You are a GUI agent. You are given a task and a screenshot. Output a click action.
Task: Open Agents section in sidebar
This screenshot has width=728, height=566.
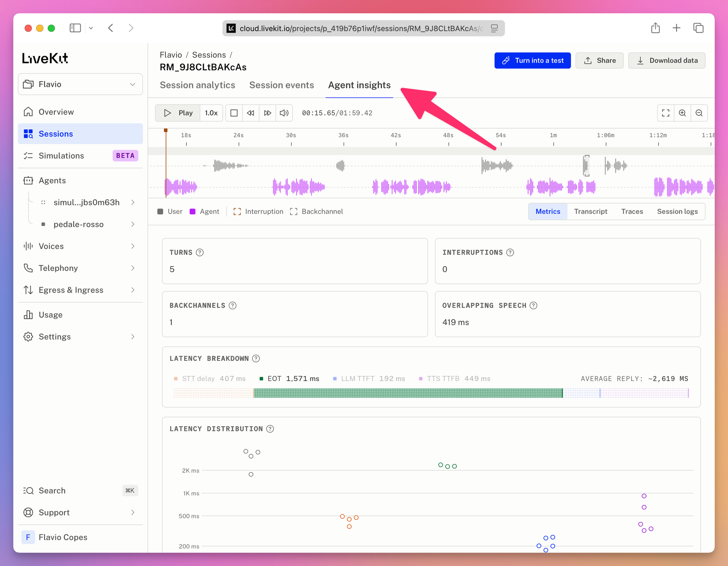point(80,181)
